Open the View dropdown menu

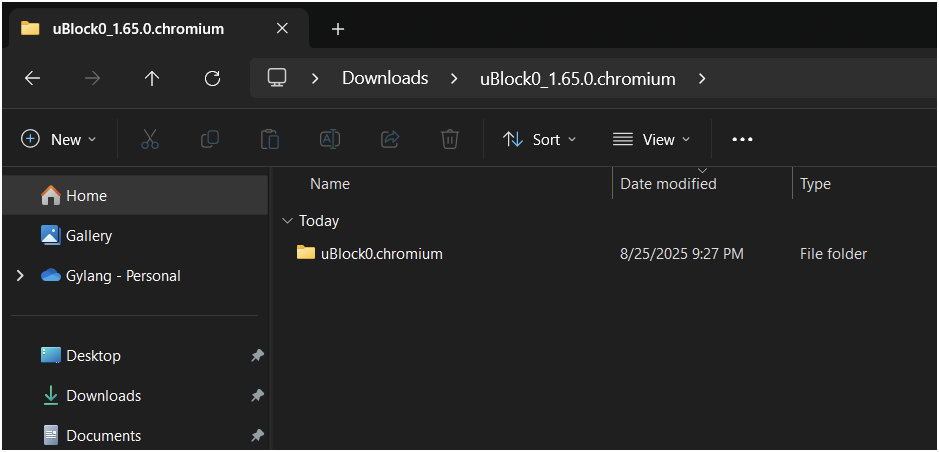(652, 139)
